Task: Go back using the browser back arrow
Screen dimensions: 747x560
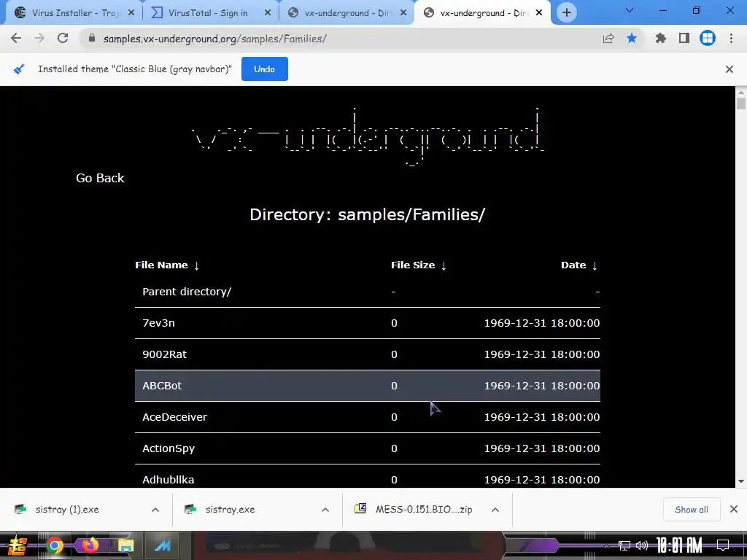Action: click(16, 39)
